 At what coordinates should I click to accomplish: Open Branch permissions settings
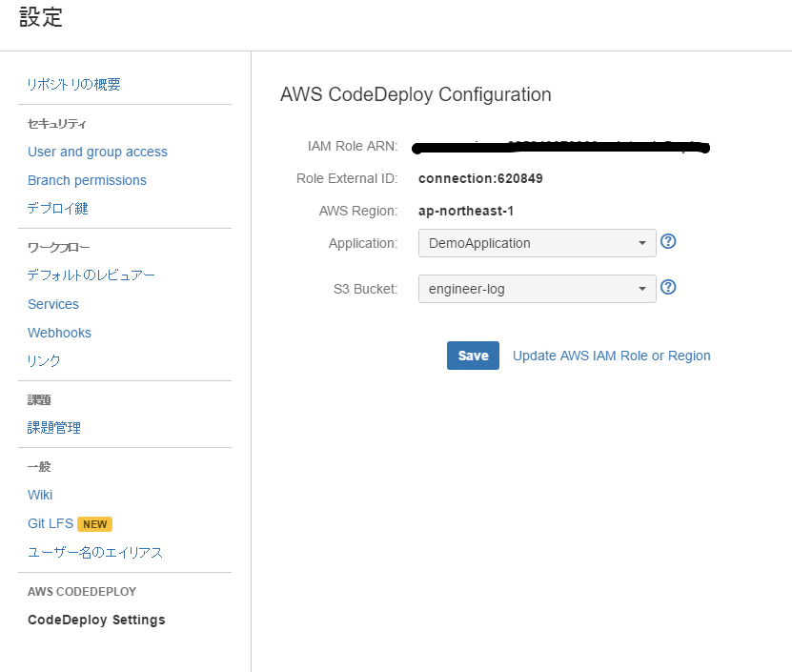[x=87, y=180]
